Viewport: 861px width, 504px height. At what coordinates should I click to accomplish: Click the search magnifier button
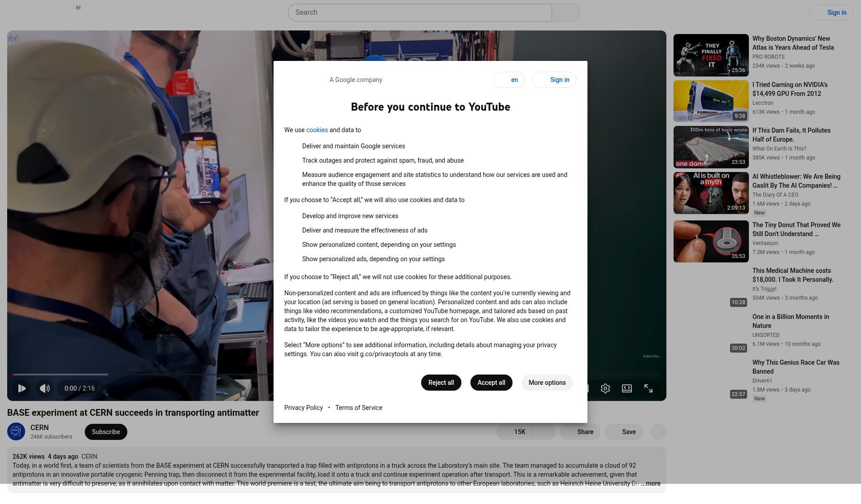[566, 13]
